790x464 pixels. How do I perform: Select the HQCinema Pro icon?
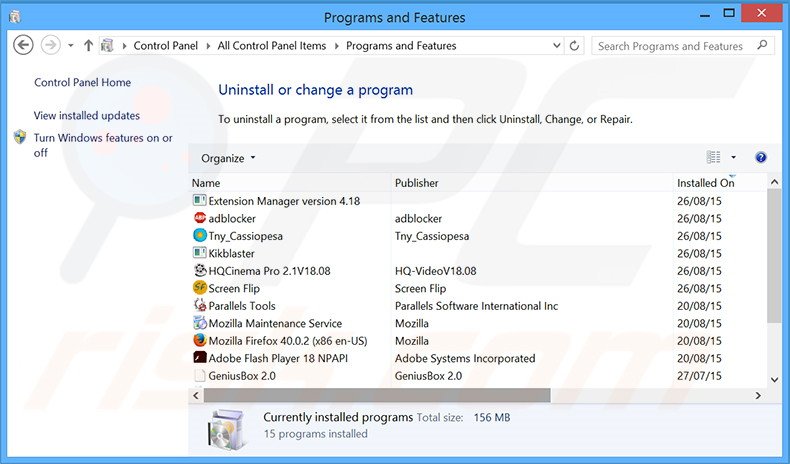[199, 271]
